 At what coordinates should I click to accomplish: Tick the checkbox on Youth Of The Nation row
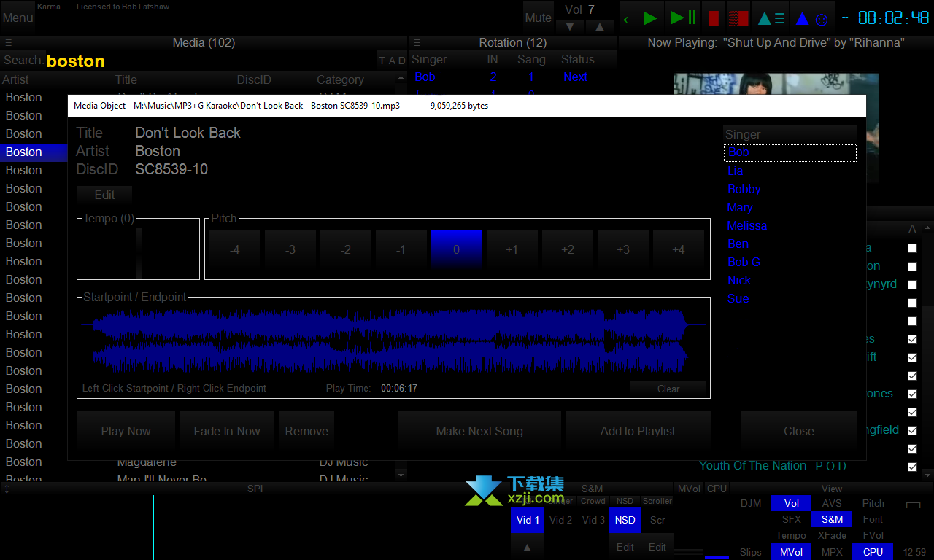click(x=912, y=467)
